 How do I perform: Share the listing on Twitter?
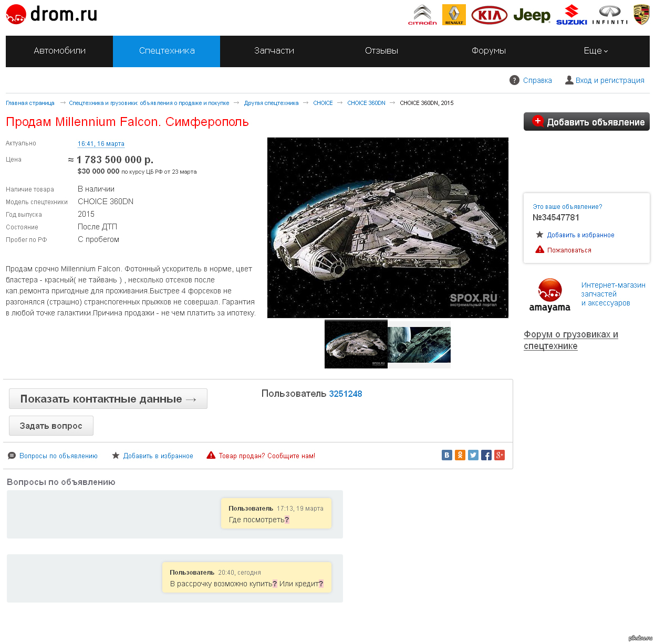pos(473,455)
